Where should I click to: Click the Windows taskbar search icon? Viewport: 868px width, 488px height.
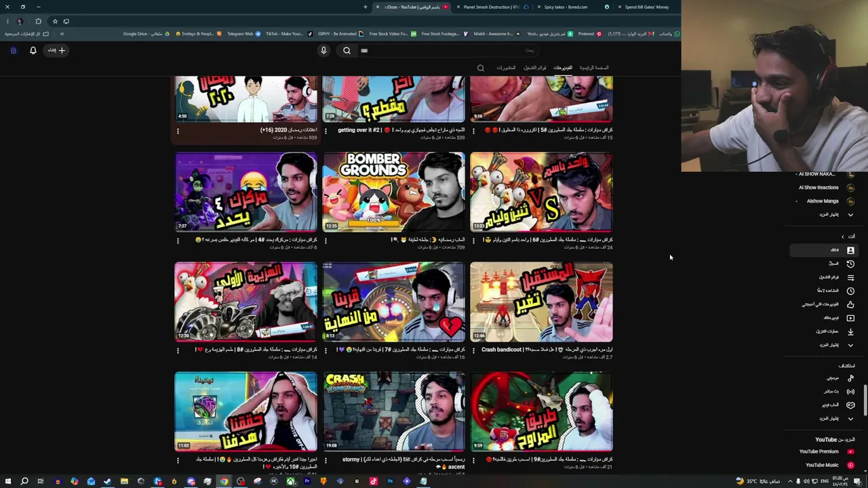coord(24,481)
